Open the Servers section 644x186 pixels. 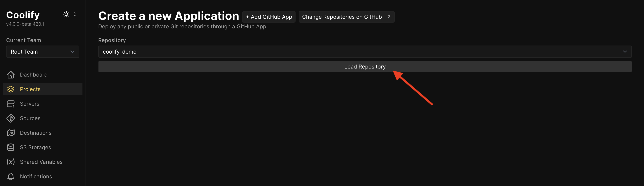click(x=43, y=104)
